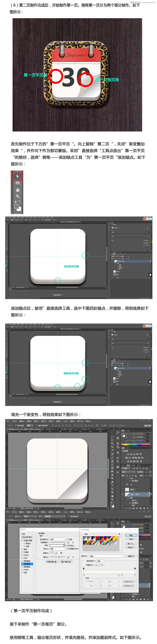Pick the Ellipse tool in cropped tool strip
Viewport: 157px width, 644px height.
tap(17, 183)
